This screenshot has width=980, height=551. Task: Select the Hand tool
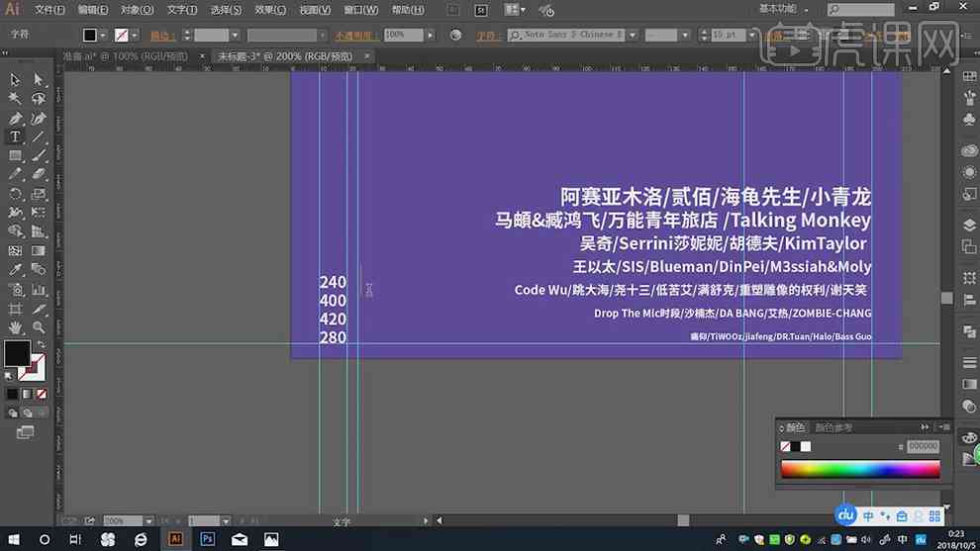(15, 327)
